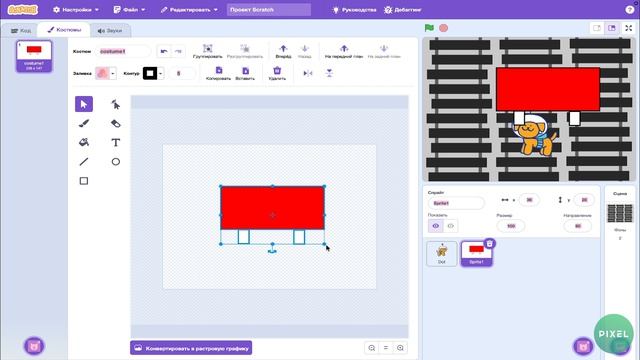The image size is (640, 360).
Task: Open the Outline color dropdown
Action: tap(161, 73)
